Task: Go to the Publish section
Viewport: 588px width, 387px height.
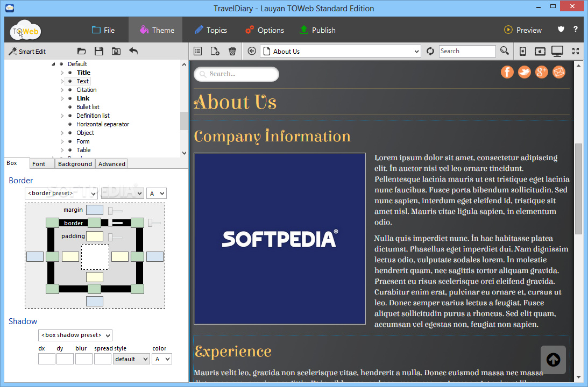Action: coord(317,30)
